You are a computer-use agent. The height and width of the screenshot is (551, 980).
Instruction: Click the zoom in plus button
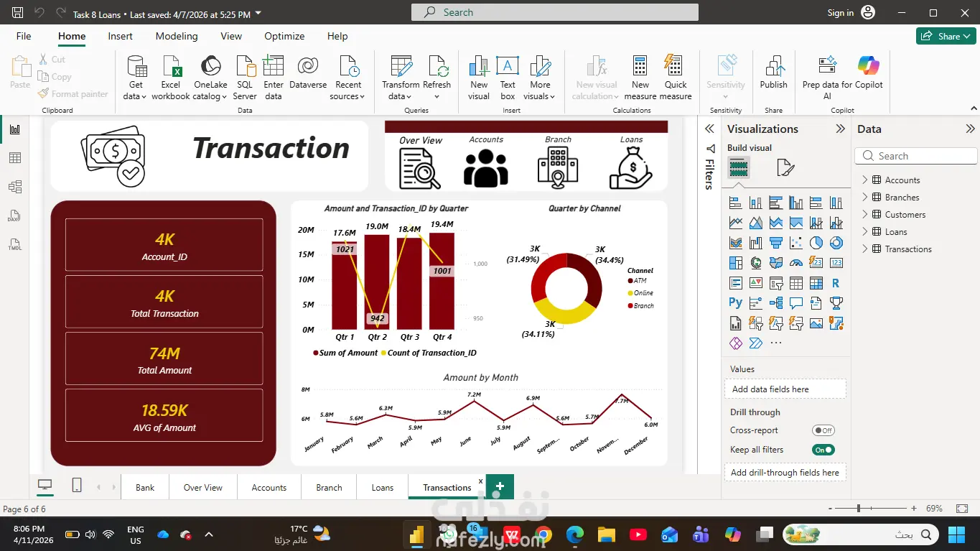click(x=913, y=508)
